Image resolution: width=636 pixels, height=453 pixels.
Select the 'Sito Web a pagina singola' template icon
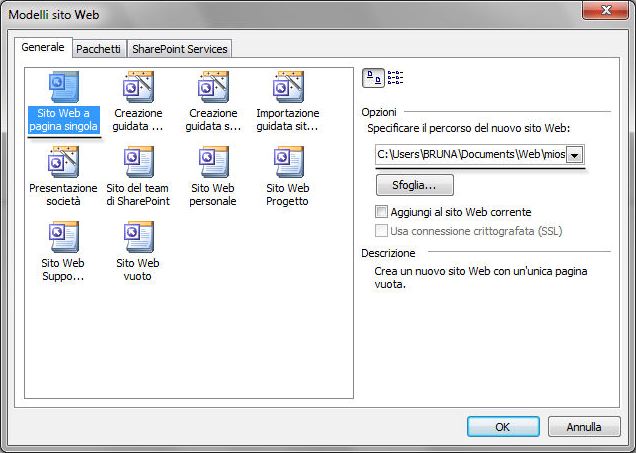point(63,87)
